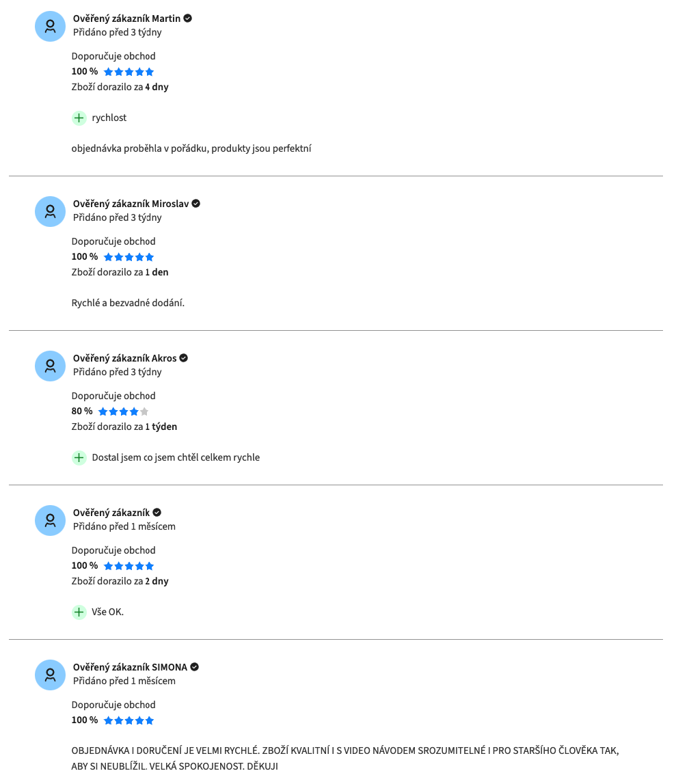Click verified checkmark badge next to Akros
Image resolution: width=676 pixels, height=784 pixels.
(183, 358)
